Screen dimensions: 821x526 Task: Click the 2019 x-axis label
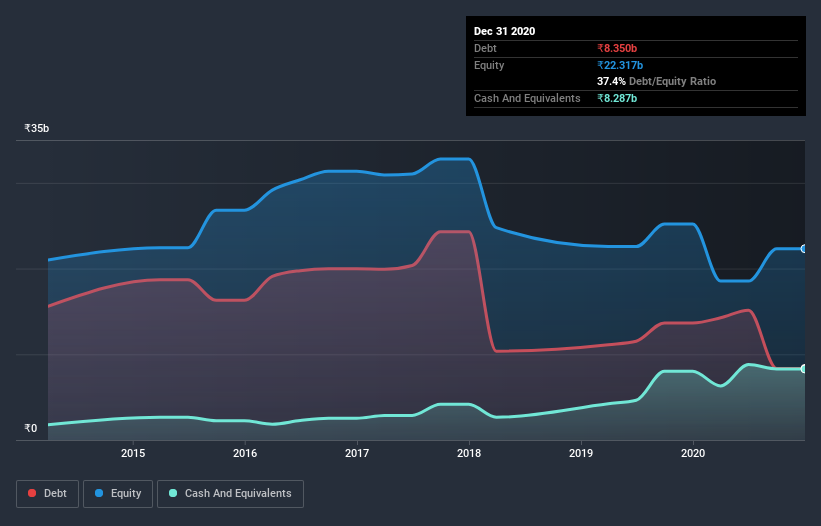point(581,453)
